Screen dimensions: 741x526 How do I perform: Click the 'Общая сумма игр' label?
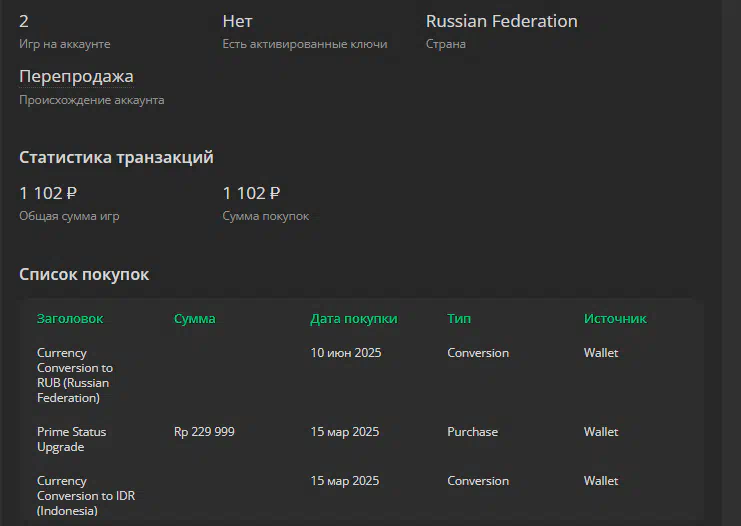tap(69, 216)
